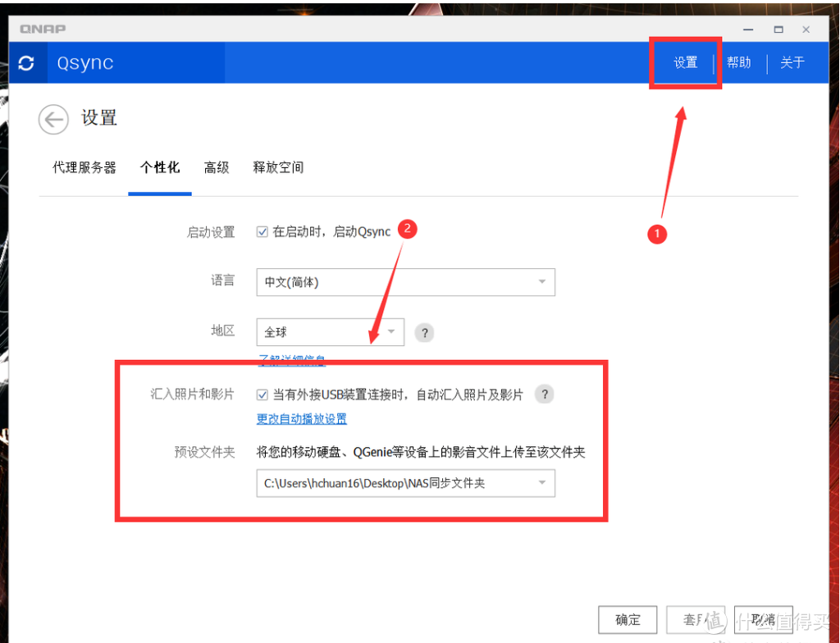840x643 pixels.
Task: Click the help icon beside the USB import option
Action: (x=544, y=394)
